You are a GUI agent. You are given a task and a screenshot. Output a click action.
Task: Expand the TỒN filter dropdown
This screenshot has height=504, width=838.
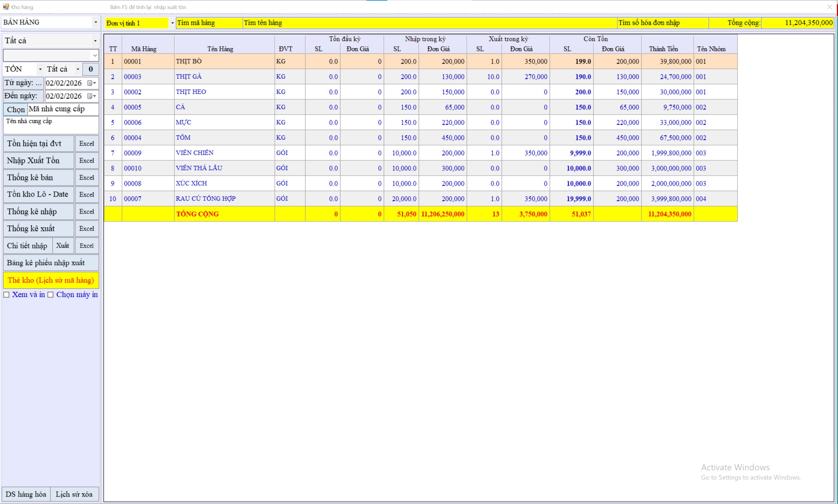(40, 69)
